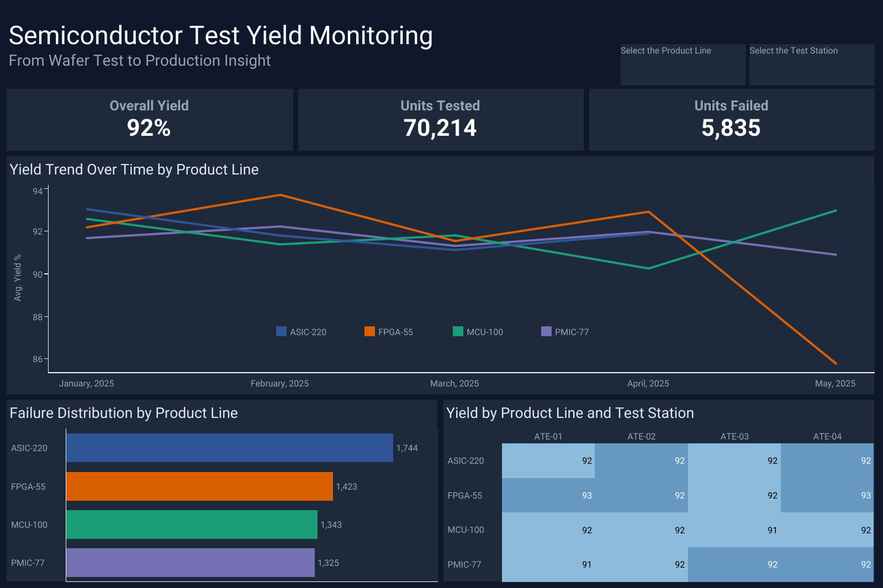This screenshot has height=588, width=883.
Task: Click the purple PMIC-77 legend swatch
Action: (x=546, y=332)
